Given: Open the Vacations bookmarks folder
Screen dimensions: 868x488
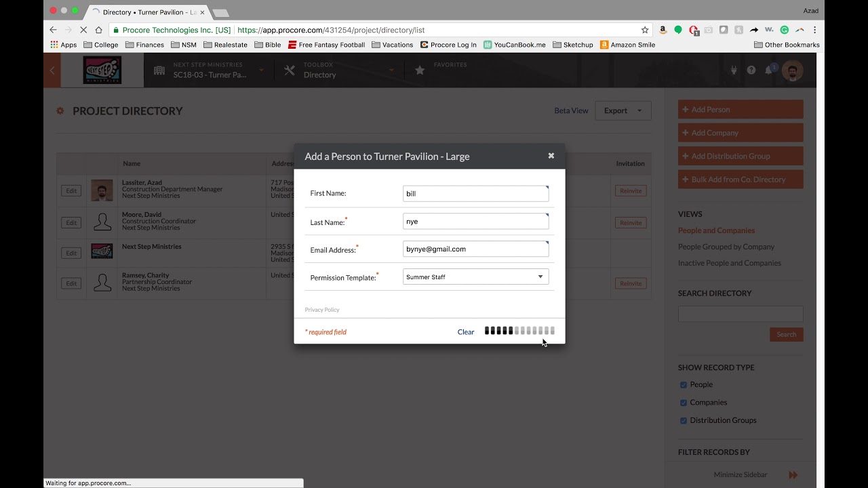Looking at the screenshot, I should 393,45.
